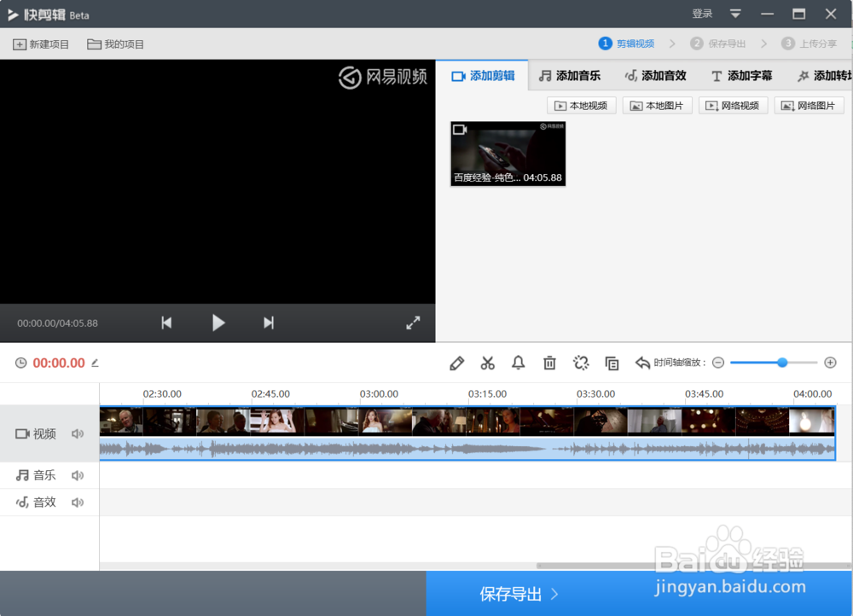Duplicate the clip with the copy icon
The image size is (853, 616).
612,363
